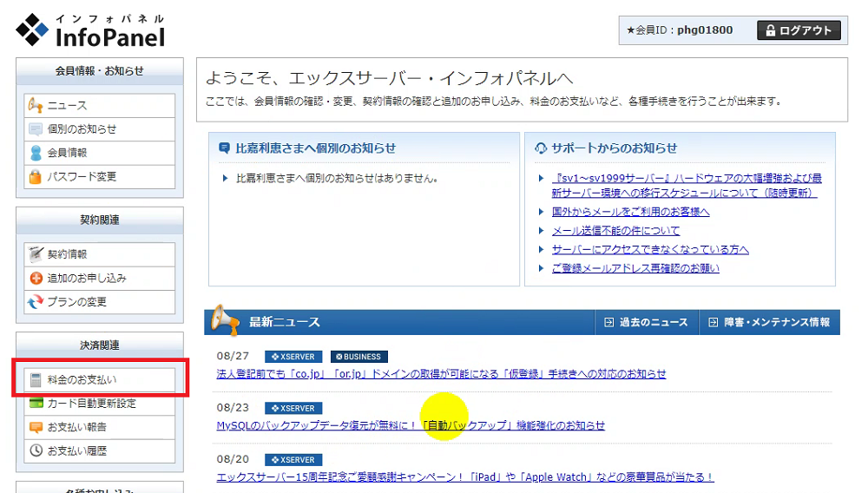Click the 契約情報 document icon
Image resolution: width=868 pixels, height=493 pixels.
click(36, 254)
